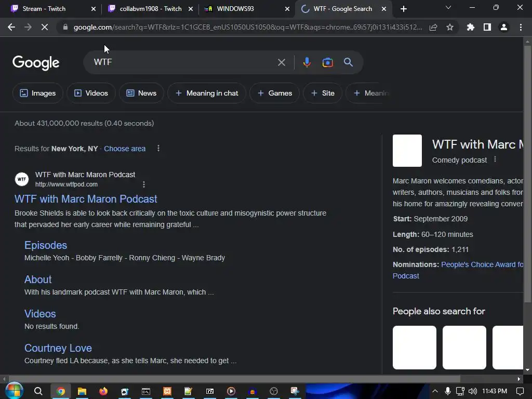
Task: Open the Chrome extensions puzzle icon
Action: pyautogui.click(x=470, y=27)
